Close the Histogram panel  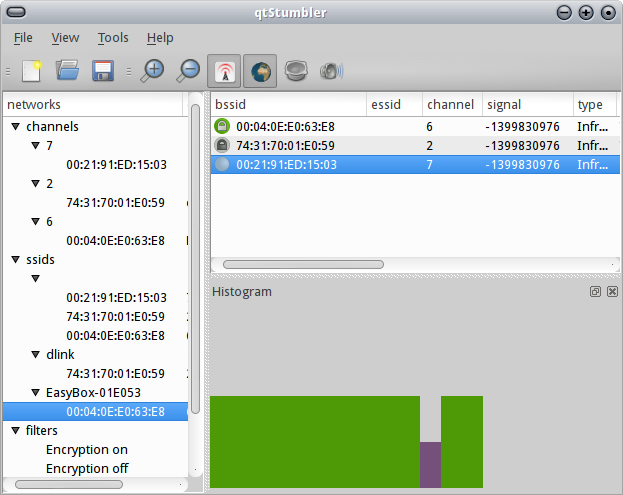click(x=612, y=292)
